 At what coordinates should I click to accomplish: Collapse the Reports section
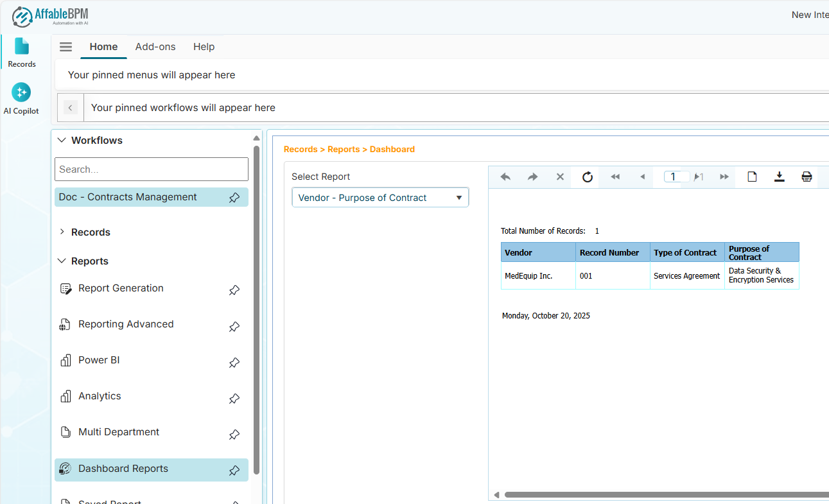coord(62,261)
